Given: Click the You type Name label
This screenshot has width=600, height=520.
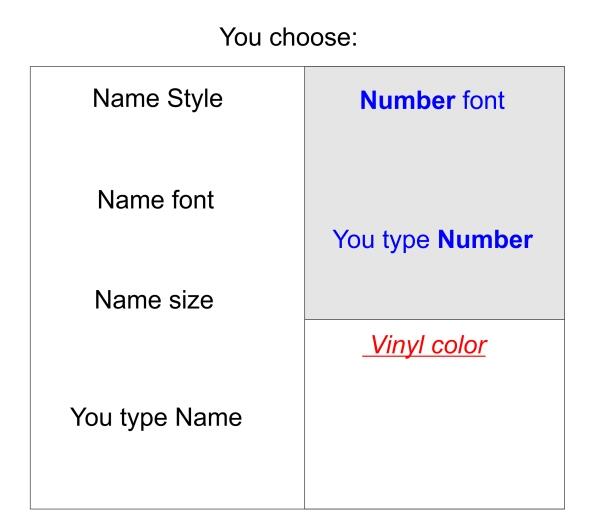Looking at the screenshot, I should pyautogui.click(x=156, y=417).
